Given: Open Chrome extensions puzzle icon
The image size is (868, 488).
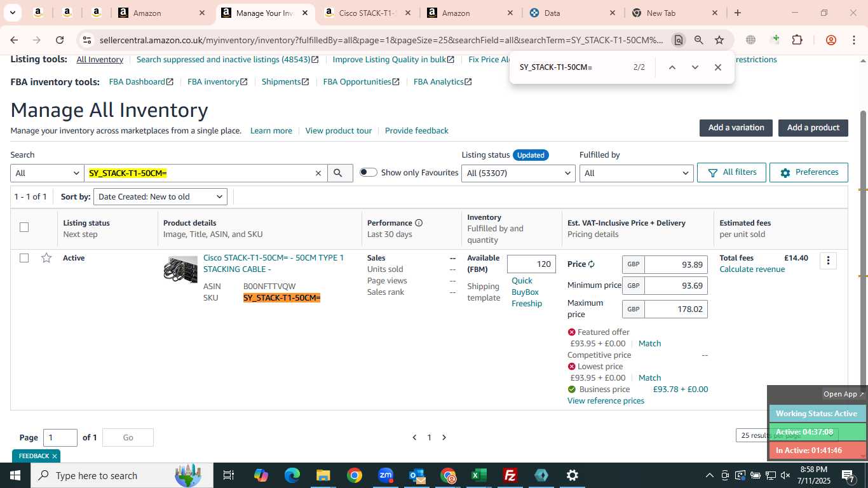Looking at the screenshot, I should click(797, 40).
